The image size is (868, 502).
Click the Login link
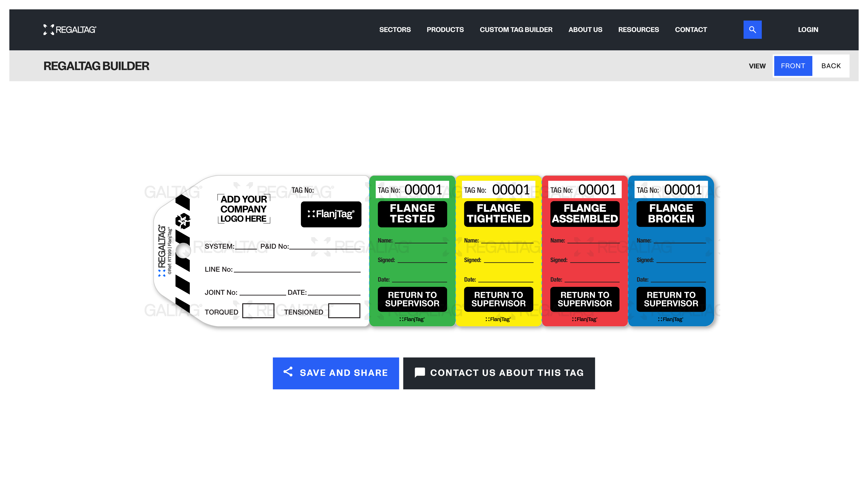pyautogui.click(x=808, y=30)
